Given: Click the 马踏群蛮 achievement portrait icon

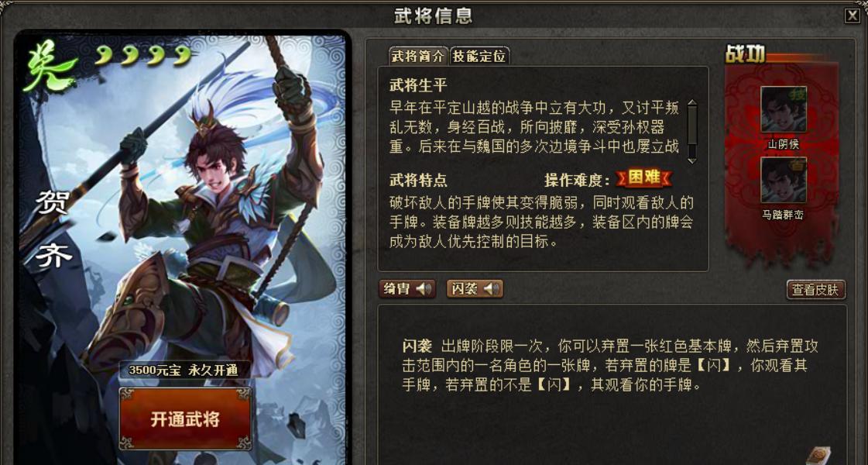Looking at the screenshot, I should 784,180.
